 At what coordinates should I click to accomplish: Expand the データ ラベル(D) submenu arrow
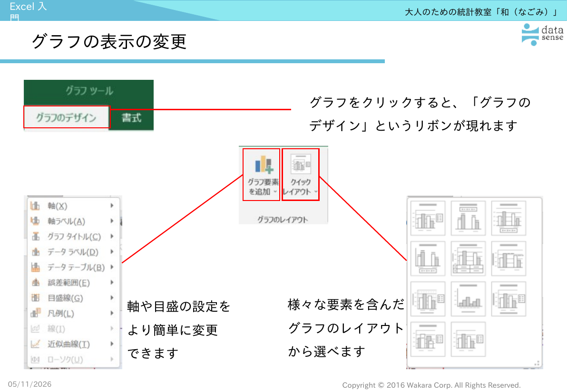[x=112, y=251]
